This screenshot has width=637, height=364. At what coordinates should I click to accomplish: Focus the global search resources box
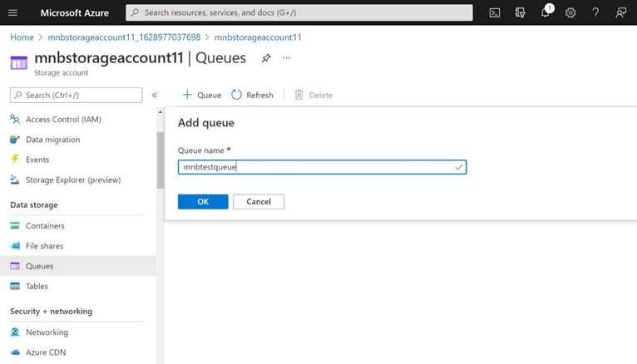point(299,12)
